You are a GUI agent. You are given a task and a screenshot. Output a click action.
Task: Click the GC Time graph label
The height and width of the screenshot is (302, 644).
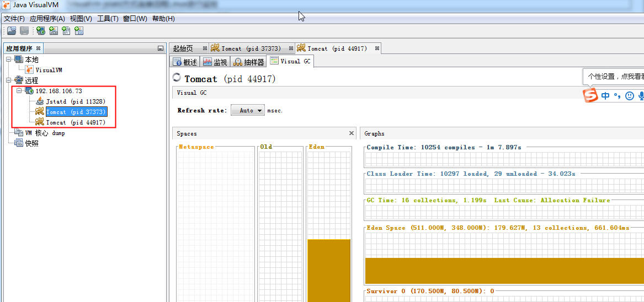click(488, 200)
